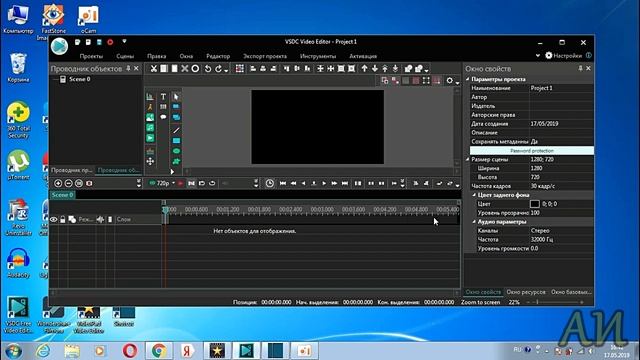Click the Add image icon
640x360 pixels.
click(150, 118)
